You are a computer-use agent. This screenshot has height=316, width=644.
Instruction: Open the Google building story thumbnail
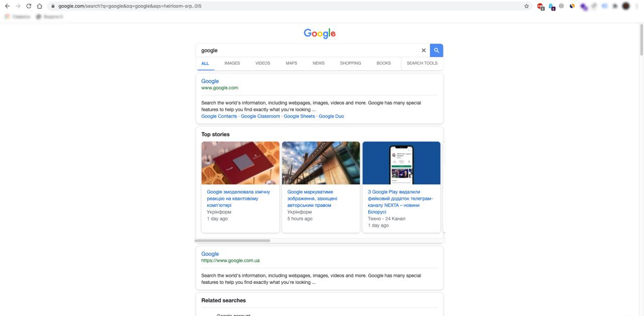(x=321, y=163)
